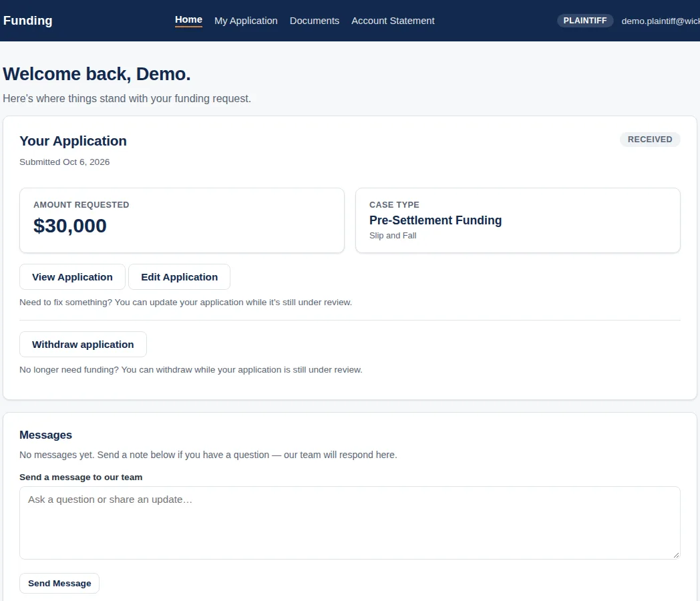Click the CASE TYPE label
This screenshot has width=700, height=601.
click(394, 205)
